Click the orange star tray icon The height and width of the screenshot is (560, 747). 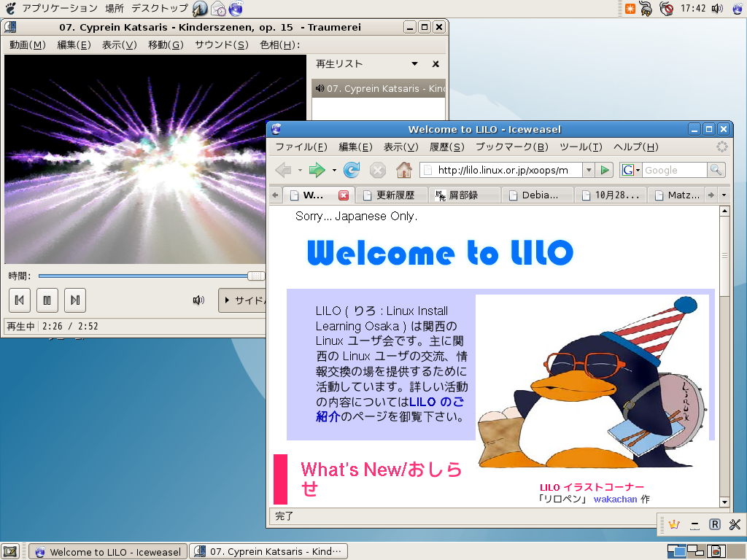630,8
